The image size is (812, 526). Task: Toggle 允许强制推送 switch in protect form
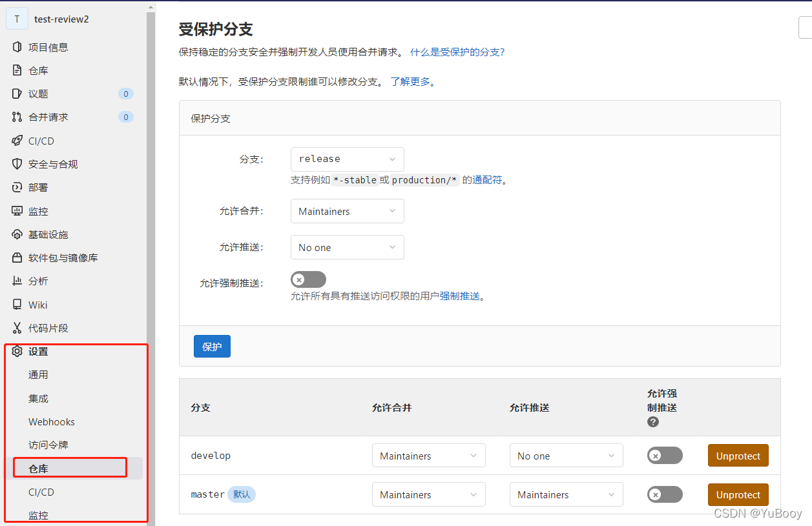click(x=308, y=279)
